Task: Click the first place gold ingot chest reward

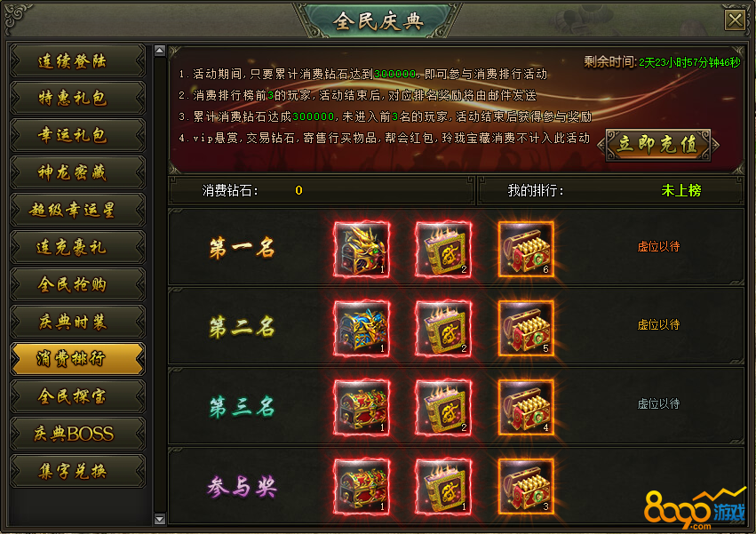Action: [526, 250]
